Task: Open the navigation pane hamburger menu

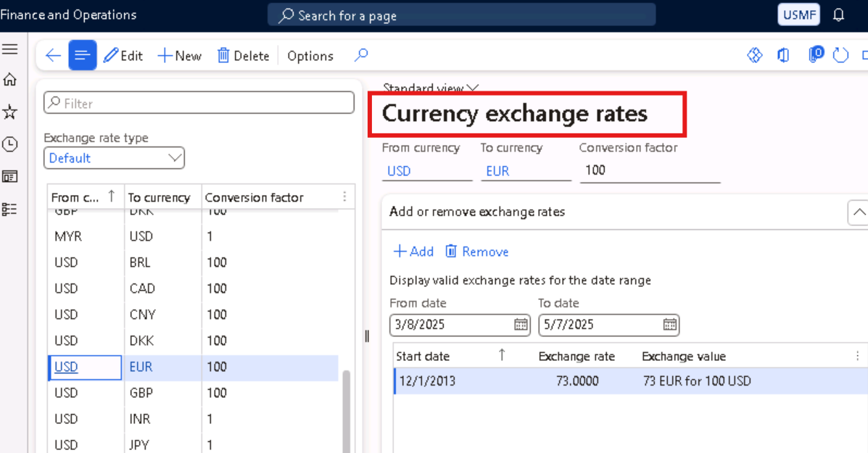Action: pos(10,49)
